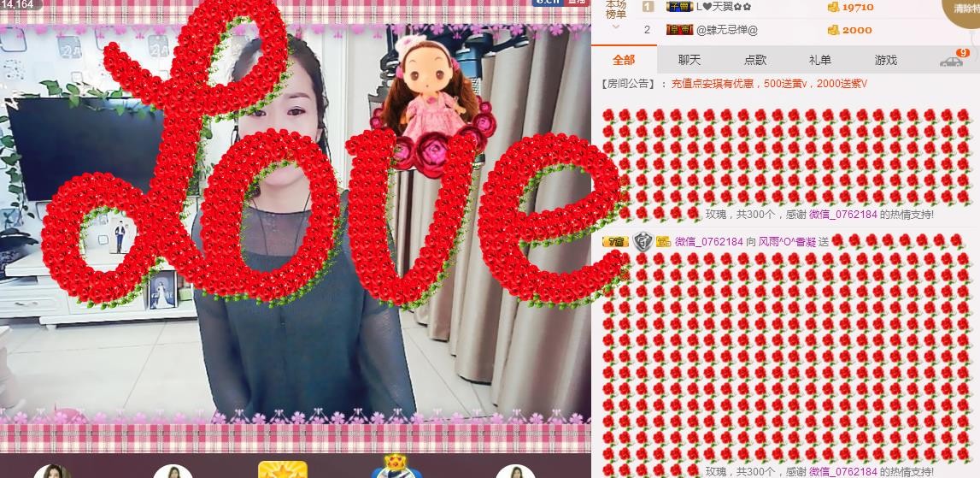Open the 游戏 games tab
The height and width of the screenshot is (478, 980).
click(x=886, y=60)
